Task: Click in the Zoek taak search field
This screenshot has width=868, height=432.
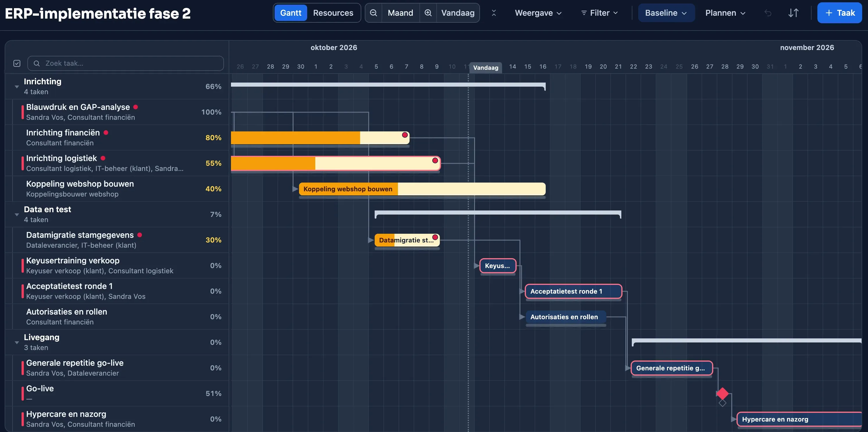Action: coord(126,63)
